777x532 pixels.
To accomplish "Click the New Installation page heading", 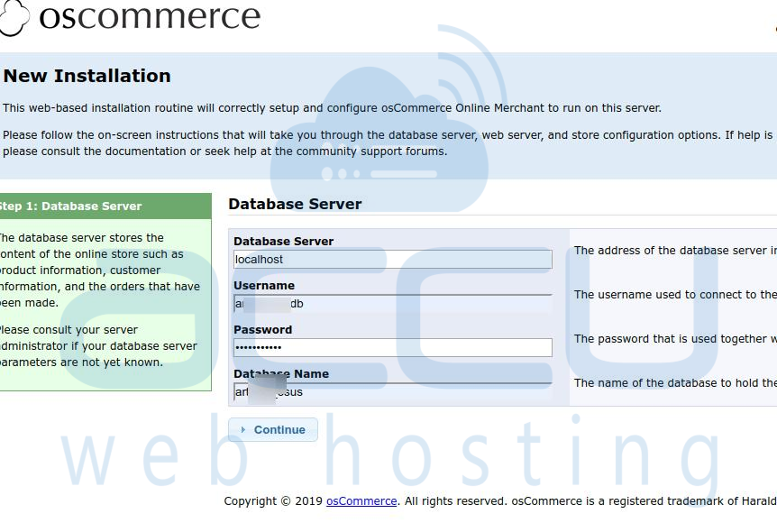I will [x=85, y=76].
